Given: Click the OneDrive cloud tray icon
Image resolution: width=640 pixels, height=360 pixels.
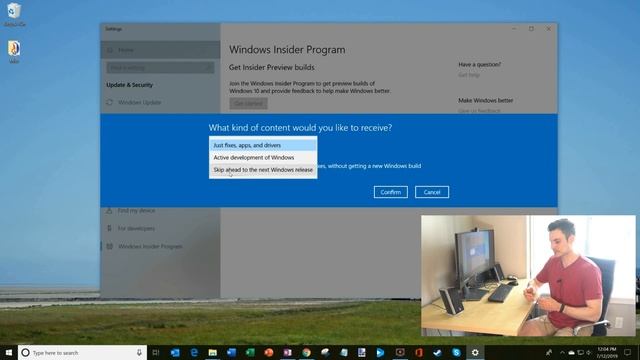Looking at the screenshot, I should (571, 353).
